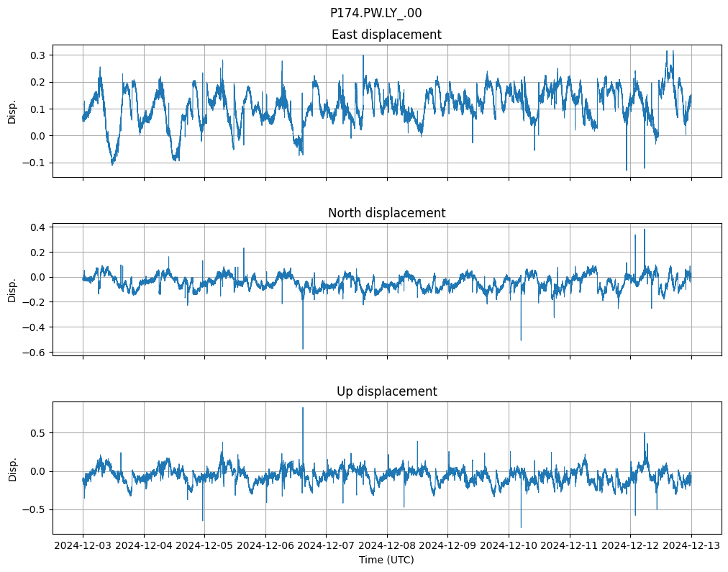This screenshot has height=572, width=728.
Task: Click the 2024-12-05 date tick label
Action: (204, 545)
